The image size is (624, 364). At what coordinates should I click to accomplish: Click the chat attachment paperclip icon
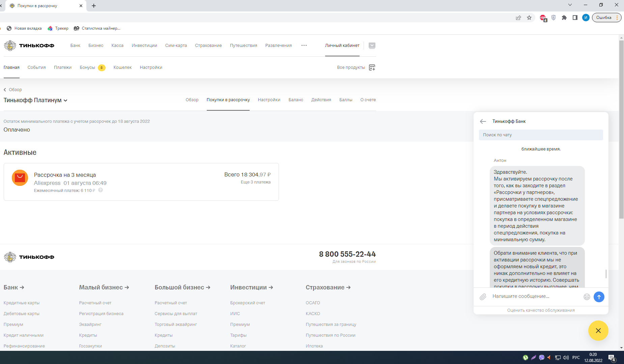pyautogui.click(x=483, y=297)
